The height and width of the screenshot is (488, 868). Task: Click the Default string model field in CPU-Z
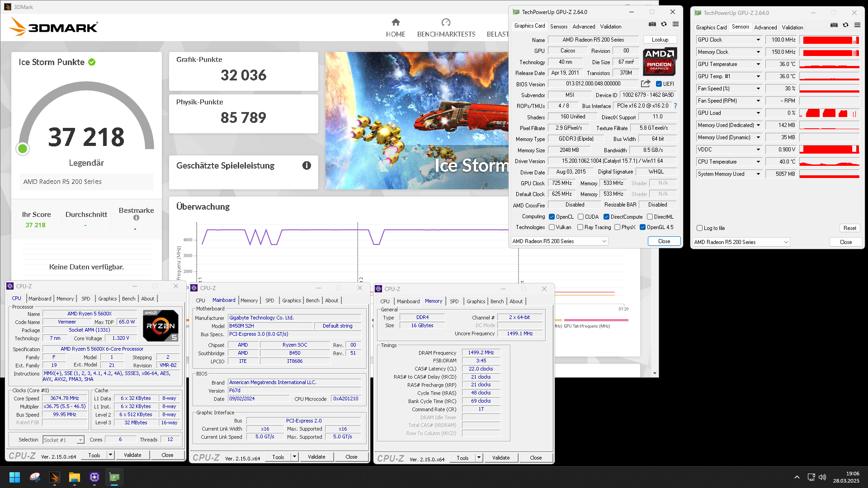[x=337, y=326]
